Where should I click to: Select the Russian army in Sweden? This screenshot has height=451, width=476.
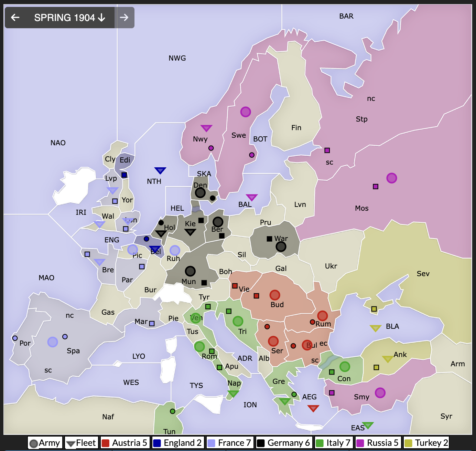click(x=246, y=112)
